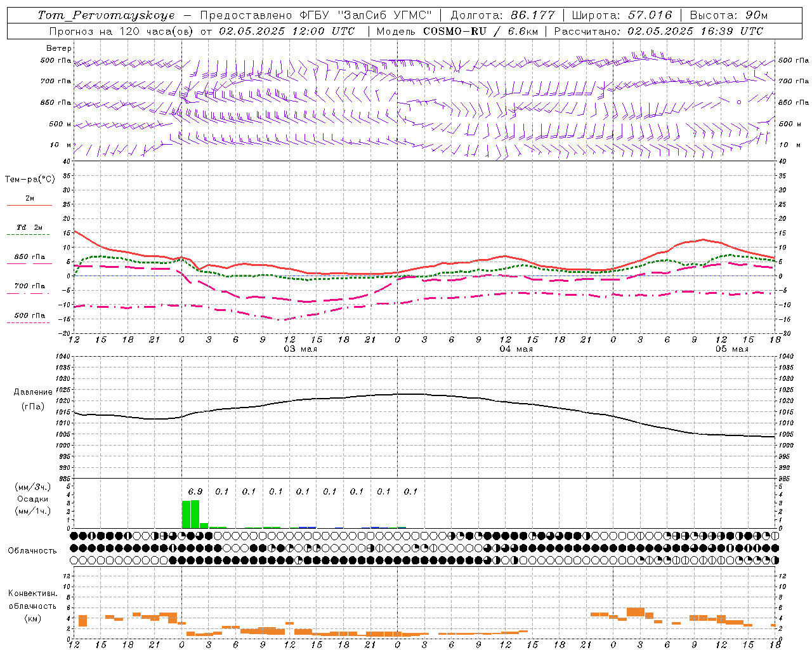The height and width of the screenshot is (650, 812).
Task: Click the 05 мая date label
Action: (x=731, y=349)
